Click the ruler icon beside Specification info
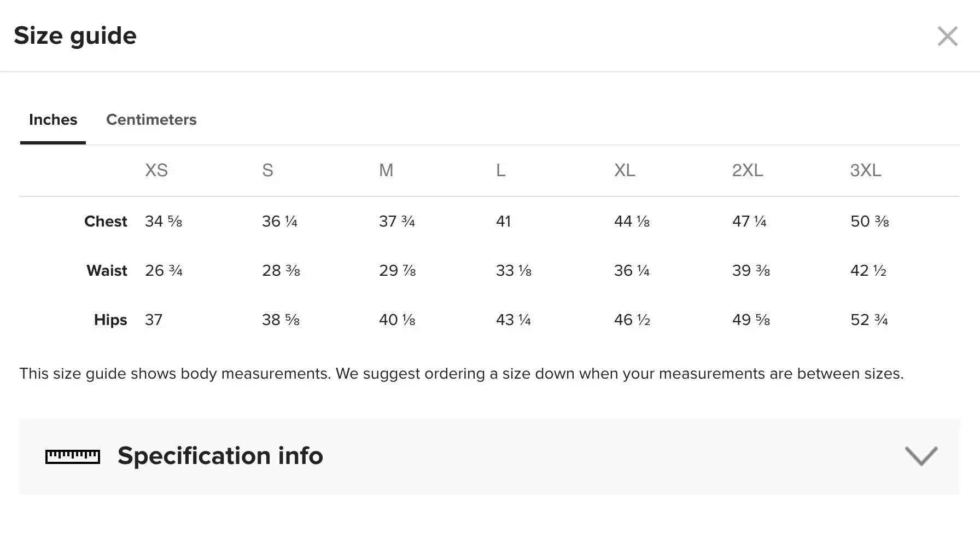Viewport: 980px width, 551px height. [x=73, y=456]
